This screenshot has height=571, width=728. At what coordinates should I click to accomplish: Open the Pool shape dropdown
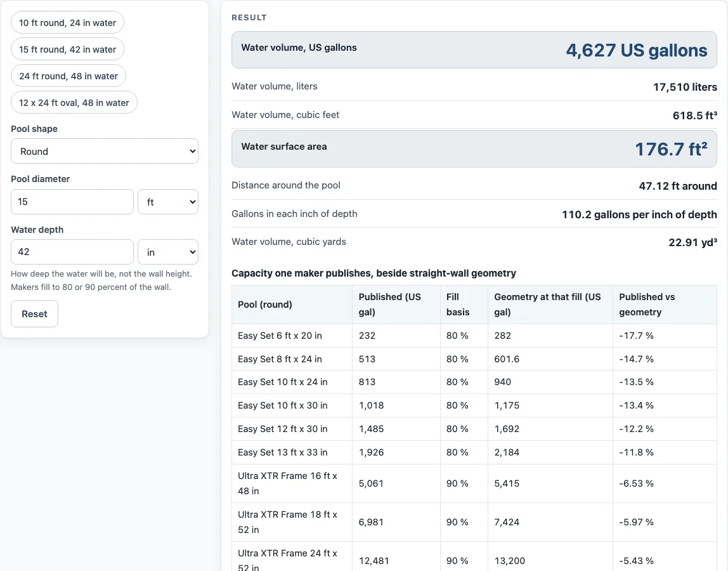click(105, 151)
